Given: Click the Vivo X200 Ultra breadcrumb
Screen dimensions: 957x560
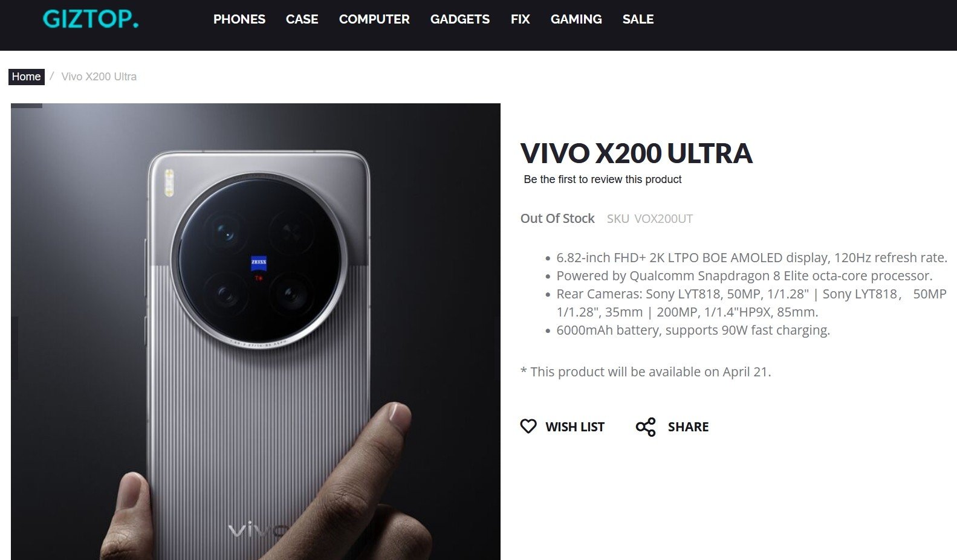Looking at the screenshot, I should (99, 77).
